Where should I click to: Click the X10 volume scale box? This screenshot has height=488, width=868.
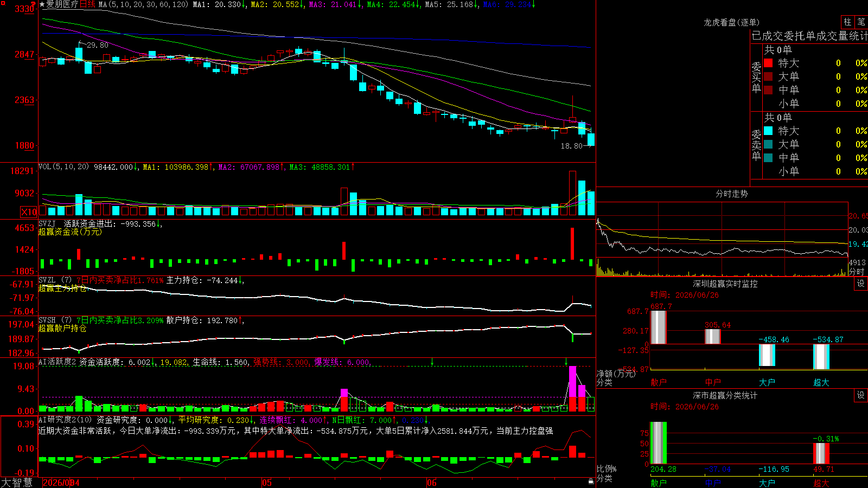pos(29,212)
